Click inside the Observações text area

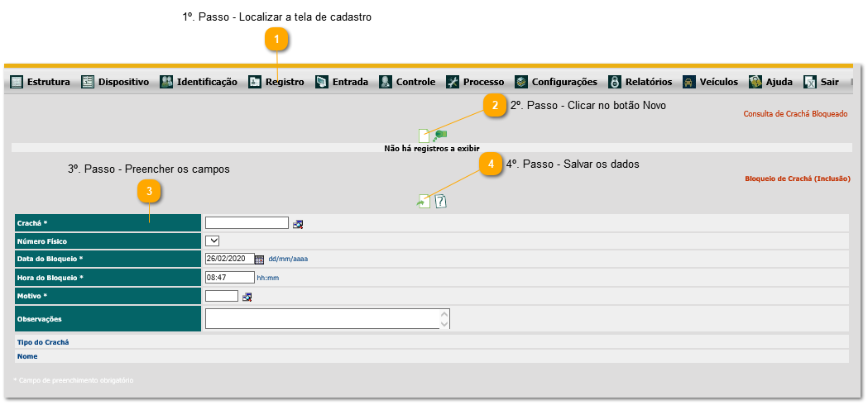pyautogui.click(x=323, y=319)
